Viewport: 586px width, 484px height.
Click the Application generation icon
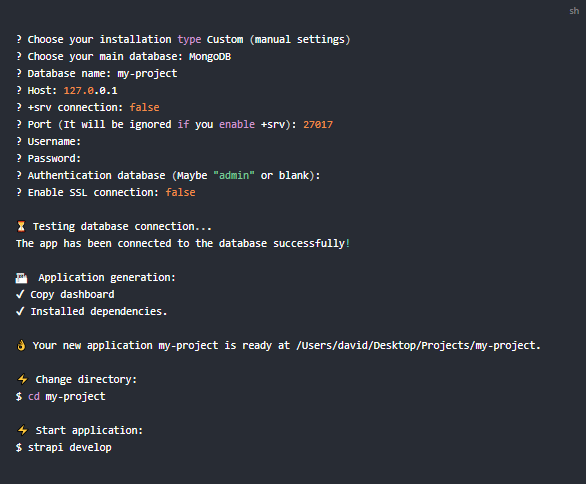(21, 278)
